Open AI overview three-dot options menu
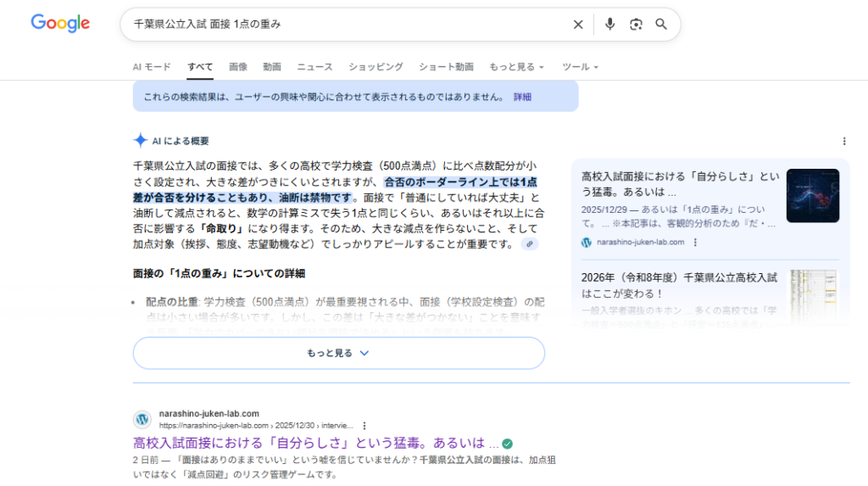Viewport: 868px width, 486px height. coord(843,141)
